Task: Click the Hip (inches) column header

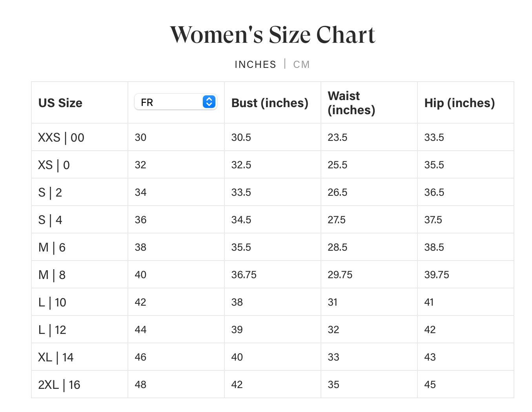Action: point(459,103)
